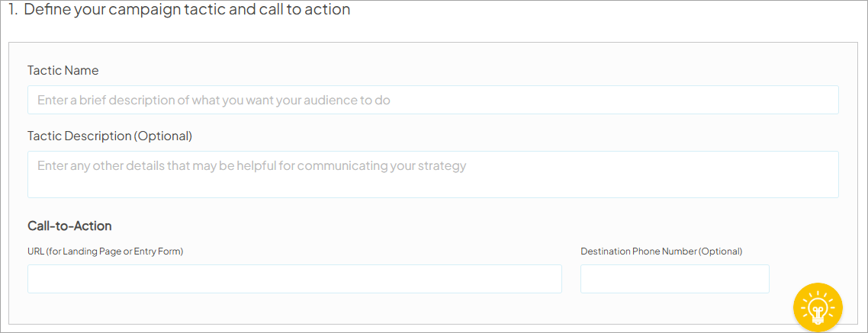The width and height of the screenshot is (868, 333).
Task: Open the yellow lightbulb tips button
Action: click(x=818, y=307)
